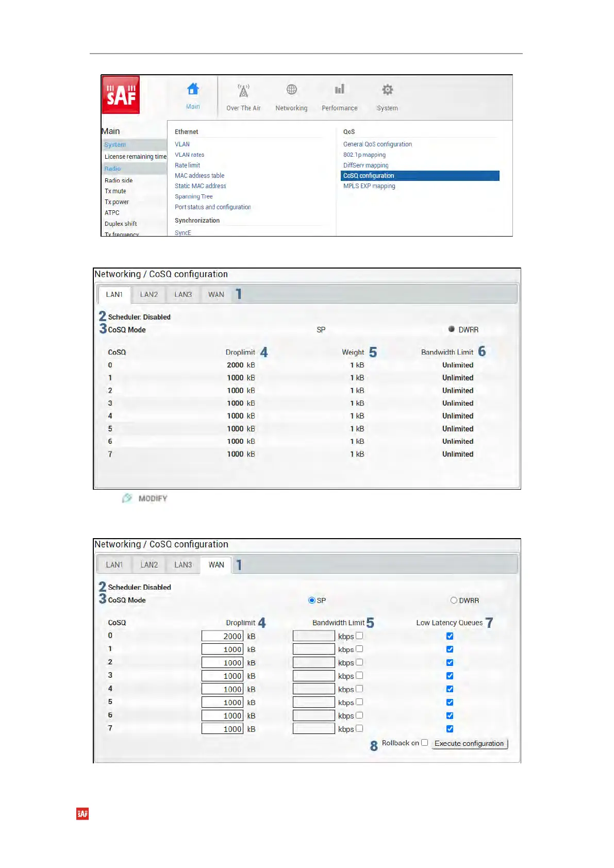Open the Over The Air antenna icon
Viewport: 614px width, 868px height.
click(243, 91)
